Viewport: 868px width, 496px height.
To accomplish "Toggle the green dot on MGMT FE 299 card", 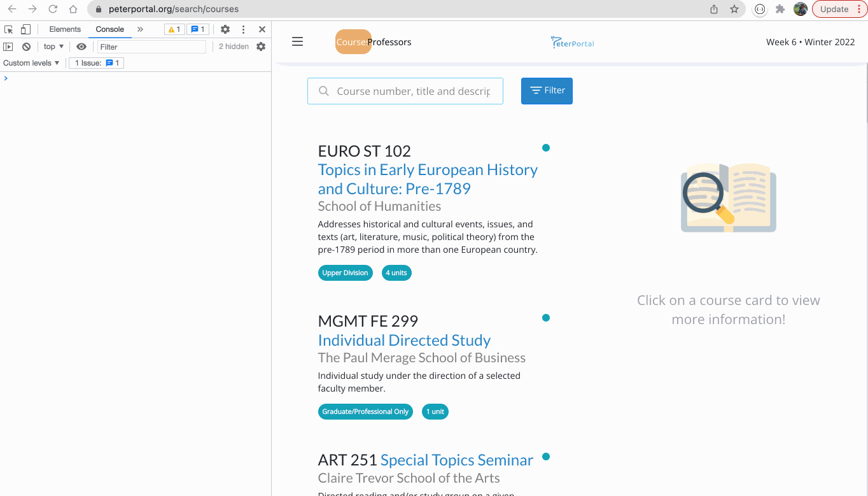I will 546,317.
